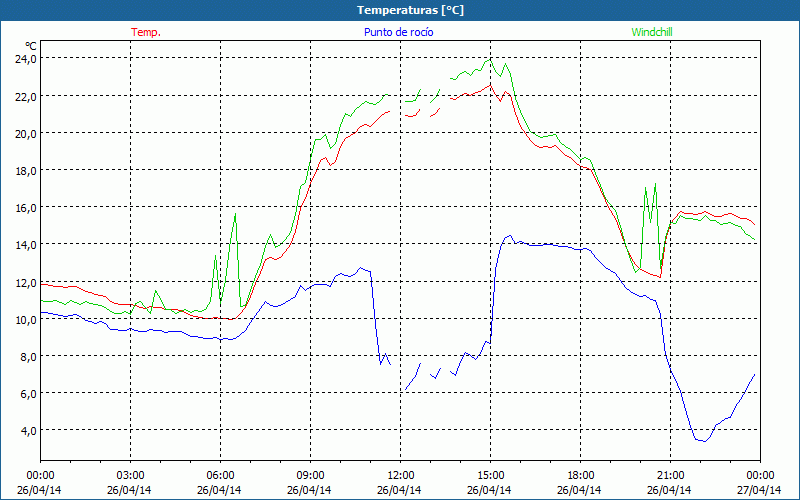The height and width of the screenshot is (500, 800).
Task: Click the 27/04/14 date label
Action: [x=759, y=490]
